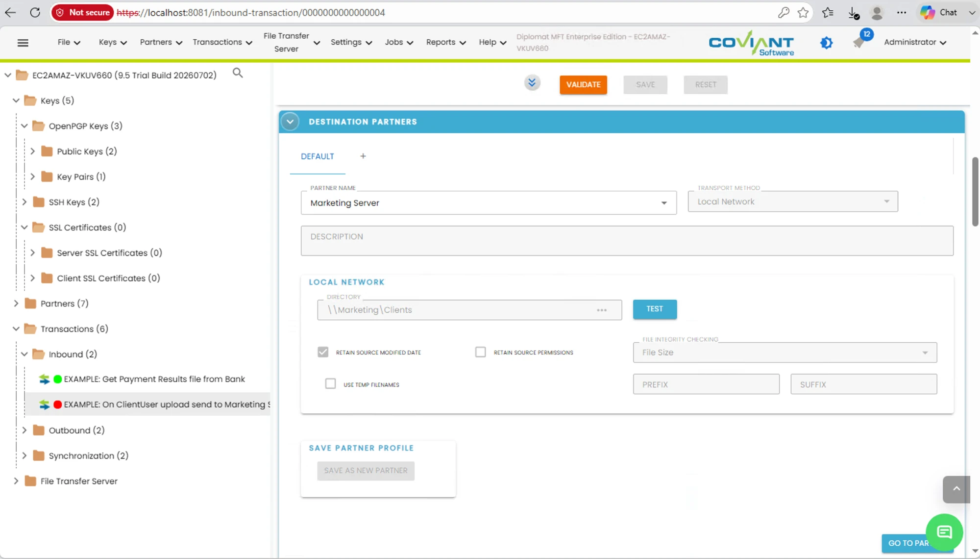Click the notifications pin icon with badge
Screen dimensions: 980x559
point(860,41)
